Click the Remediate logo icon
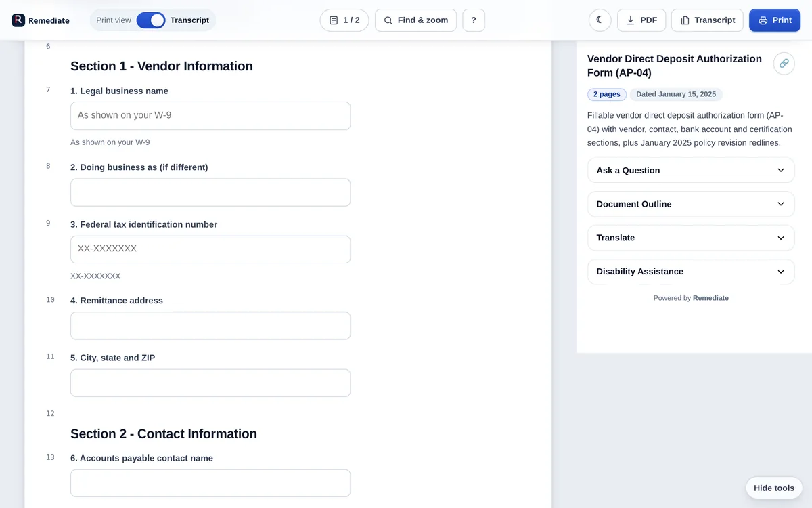Screen dimensions: 812x508 (x=18, y=20)
